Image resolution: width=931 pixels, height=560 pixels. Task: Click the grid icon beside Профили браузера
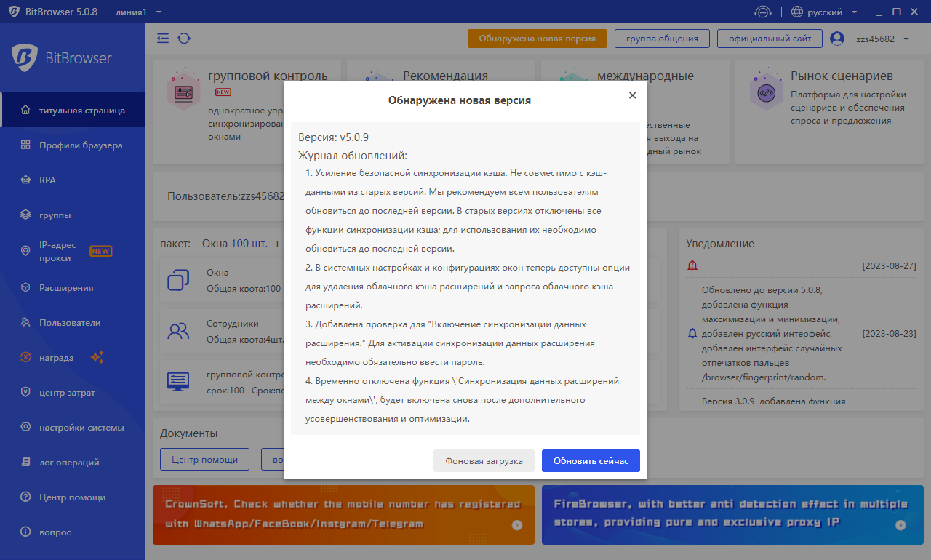pos(25,145)
